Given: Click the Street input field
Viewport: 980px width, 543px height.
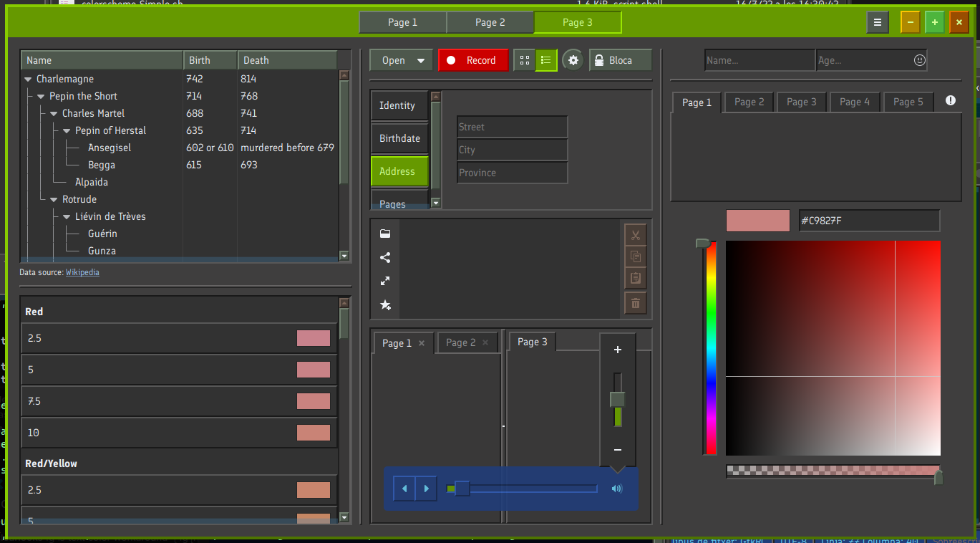Looking at the screenshot, I should point(512,127).
